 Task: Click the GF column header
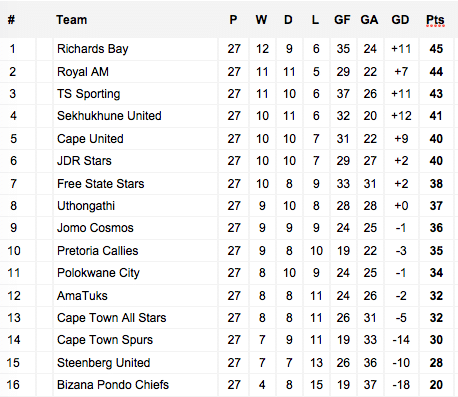coord(342,20)
